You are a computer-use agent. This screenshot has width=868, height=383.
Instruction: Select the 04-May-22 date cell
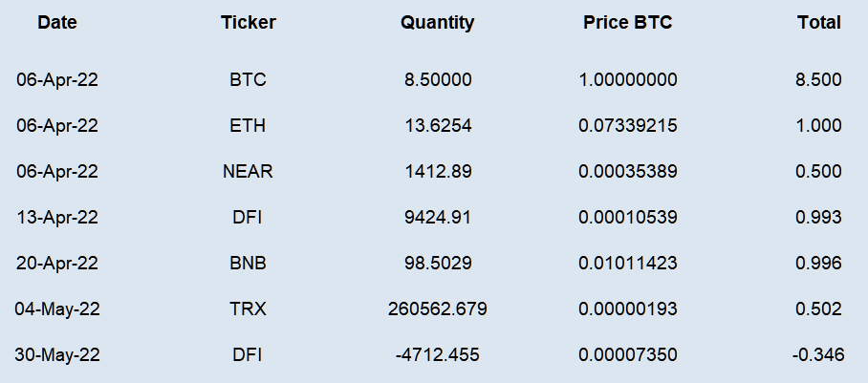click(x=57, y=309)
